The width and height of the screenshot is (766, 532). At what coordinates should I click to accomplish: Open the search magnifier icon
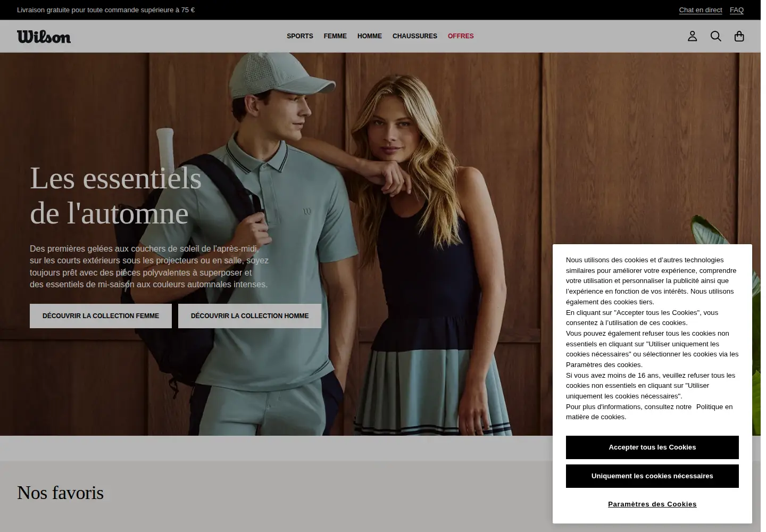715,36
